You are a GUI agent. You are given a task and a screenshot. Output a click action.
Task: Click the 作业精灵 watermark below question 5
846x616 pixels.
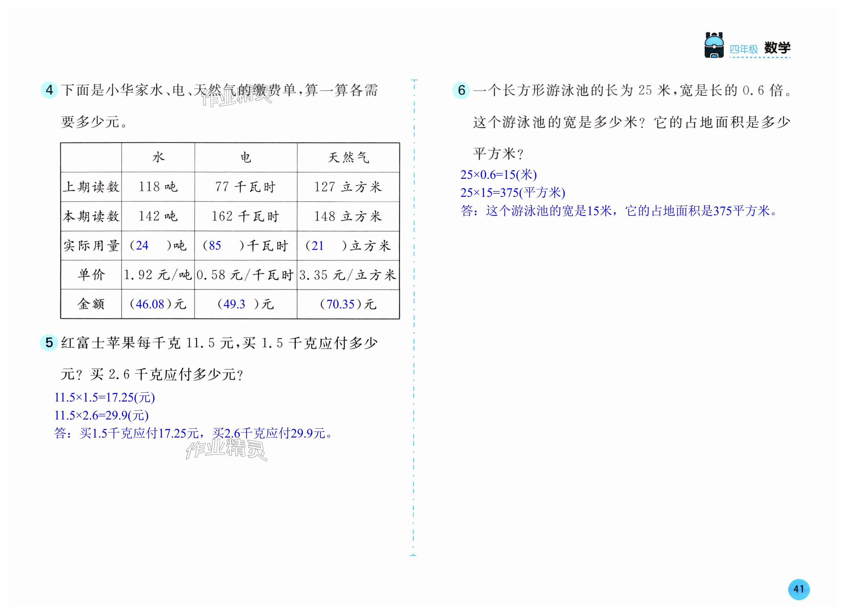tap(226, 449)
